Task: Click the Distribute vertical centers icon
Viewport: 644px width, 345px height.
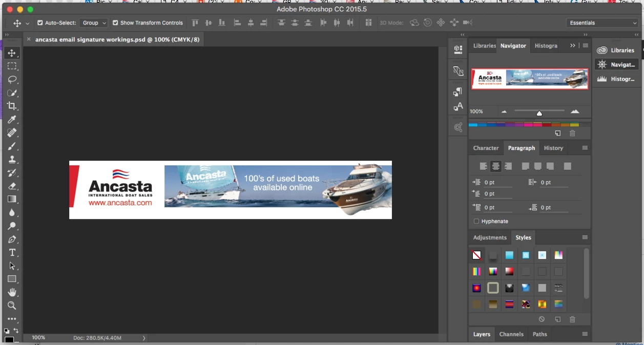Action: [x=295, y=23]
